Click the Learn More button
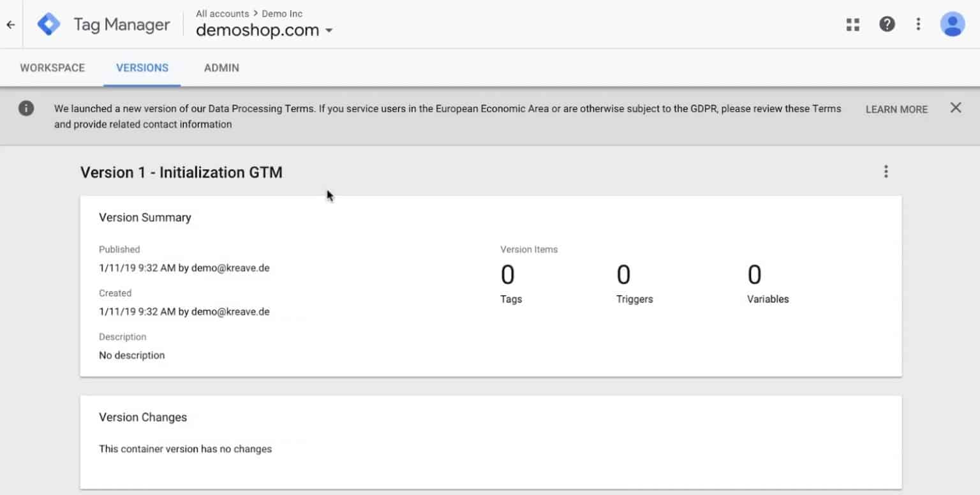Image resolution: width=980 pixels, height=495 pixels. click(x=896, y=109)
